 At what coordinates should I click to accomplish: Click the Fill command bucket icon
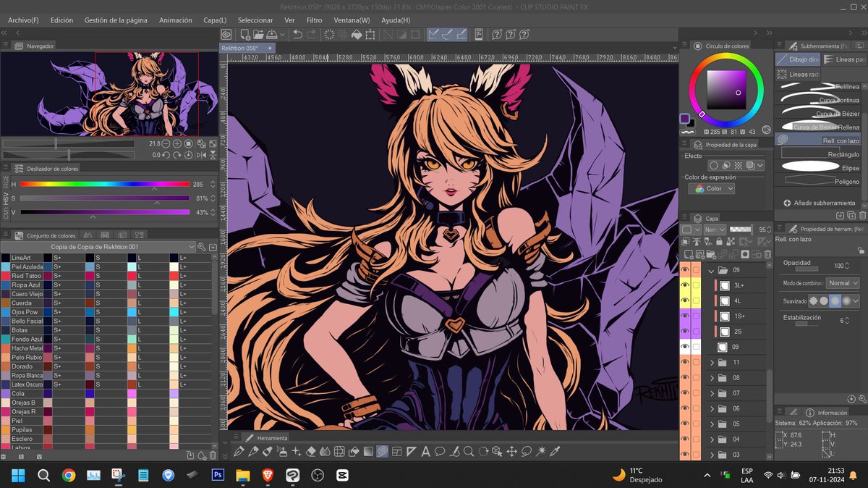357,34
